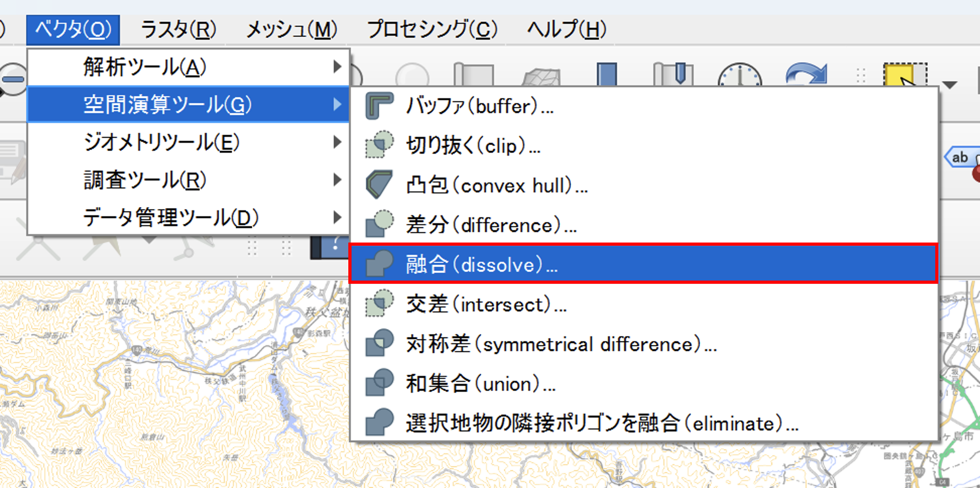
Task: Click the convex hull icon
Action: [379, 185]
